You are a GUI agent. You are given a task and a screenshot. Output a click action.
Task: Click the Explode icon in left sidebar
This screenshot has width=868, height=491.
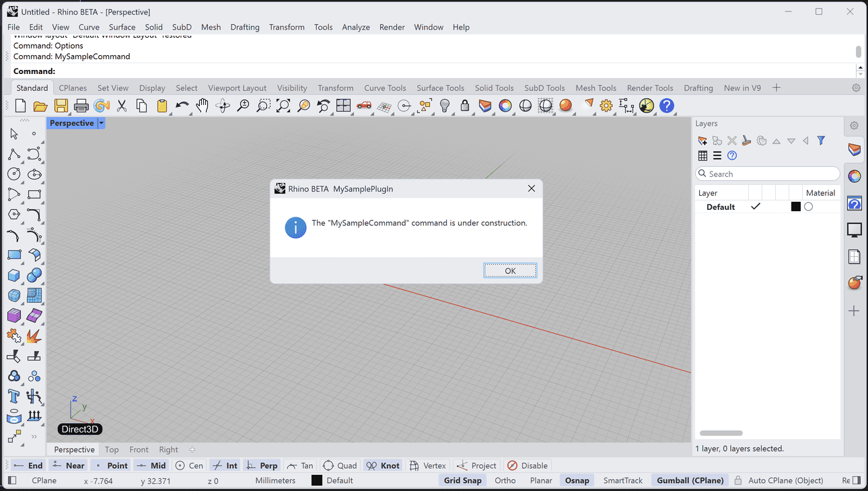(34, 336)
